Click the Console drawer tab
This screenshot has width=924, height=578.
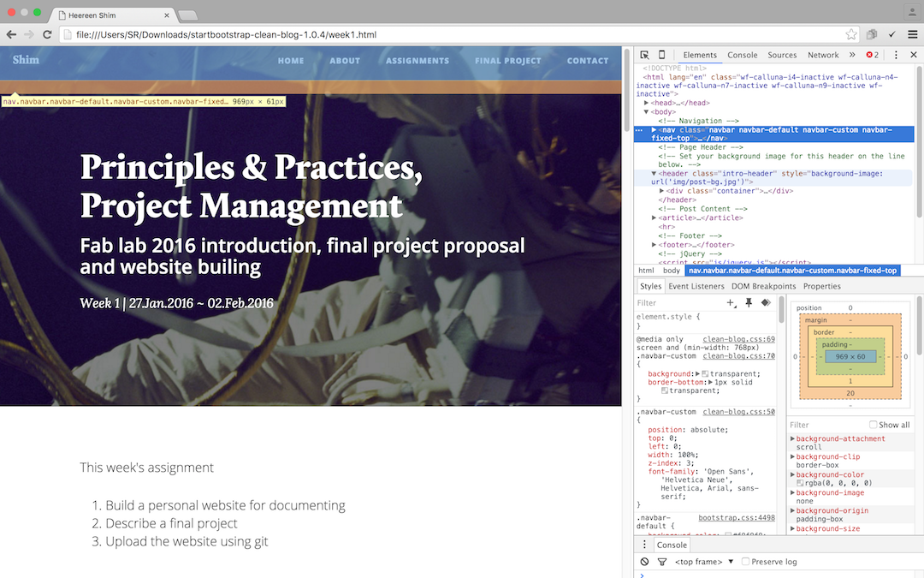point(672,545)
